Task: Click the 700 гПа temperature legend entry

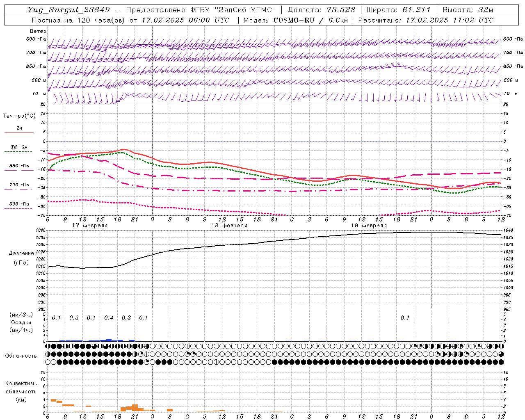Action: point(19,185)
